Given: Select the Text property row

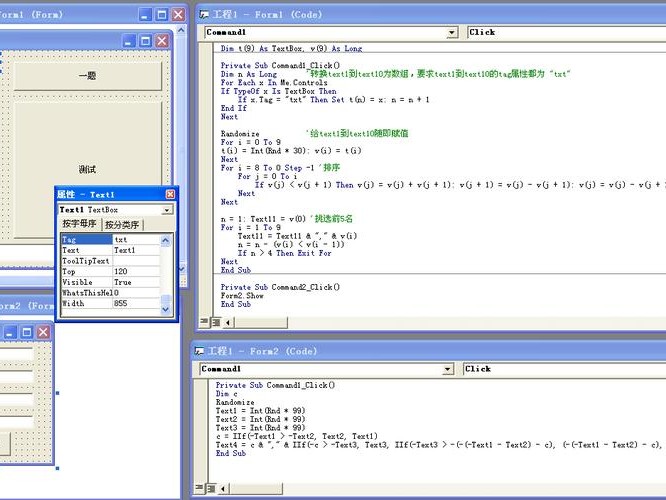Looking at the screenshot, I should (x=110, y=250).
